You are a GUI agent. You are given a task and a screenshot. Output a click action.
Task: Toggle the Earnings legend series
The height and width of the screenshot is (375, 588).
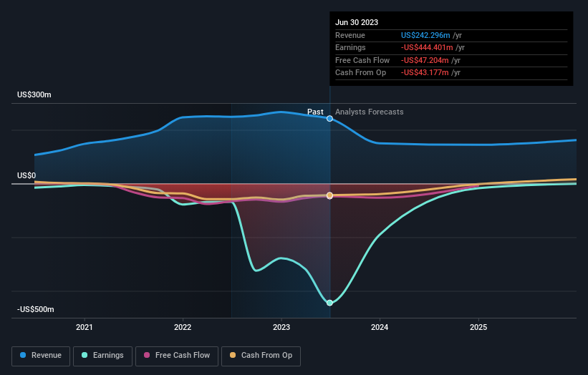pos(102,356)
